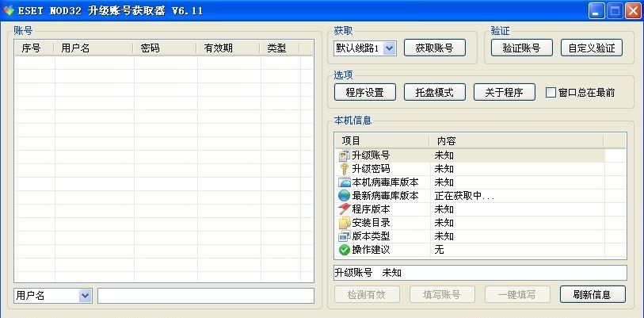The image size is (644, 318).
Task: Click the disabled 填写账号 button
Action: pyautogui.click(x=442, y=294)
